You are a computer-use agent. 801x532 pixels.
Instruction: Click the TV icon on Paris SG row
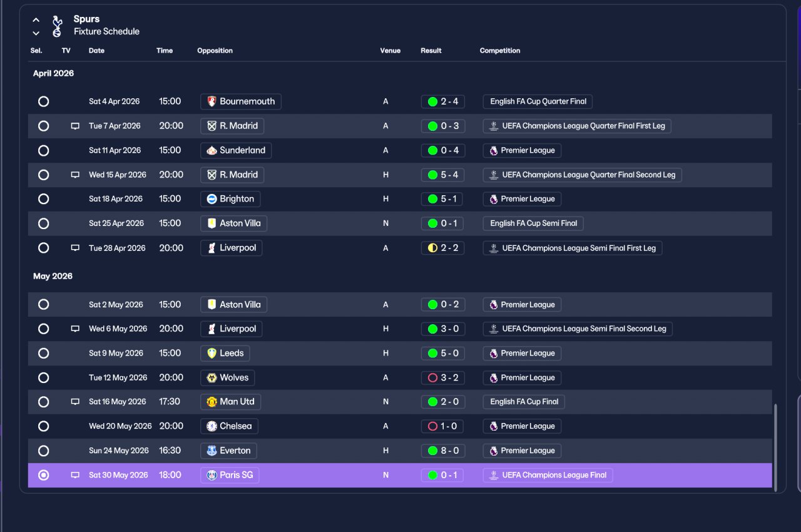coord(75,475)
